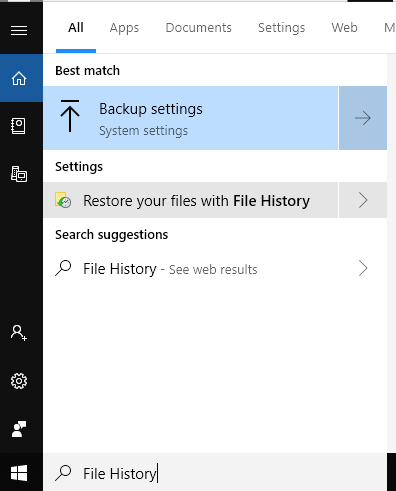Open the hamburger menu in the sidebar
Screen dimensions: 396x491
pyautogui.click(x=19, y=30)
